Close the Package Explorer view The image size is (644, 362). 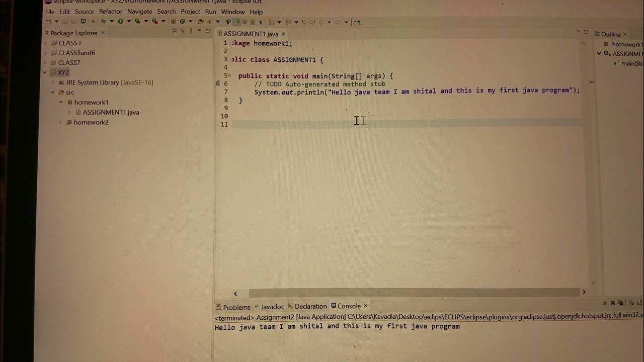[103, 33]
